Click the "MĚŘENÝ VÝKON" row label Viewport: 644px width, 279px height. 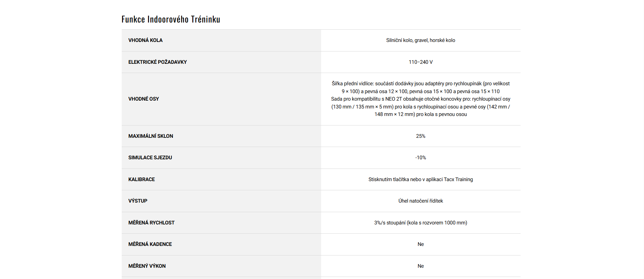(147, 266)
